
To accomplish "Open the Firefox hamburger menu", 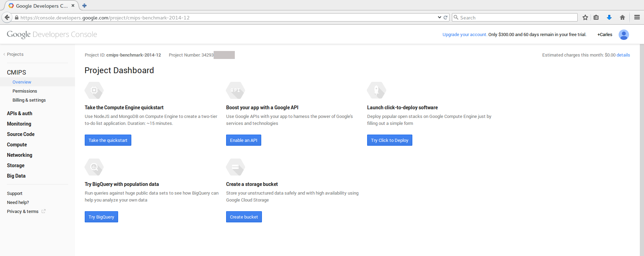I will point(637,17).
